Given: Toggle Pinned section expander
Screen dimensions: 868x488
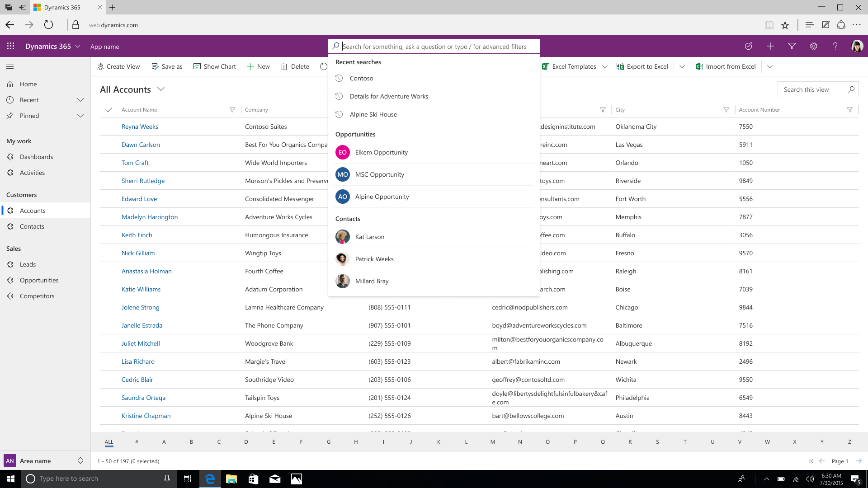Looking at the screenshot, I should [81, 116].
